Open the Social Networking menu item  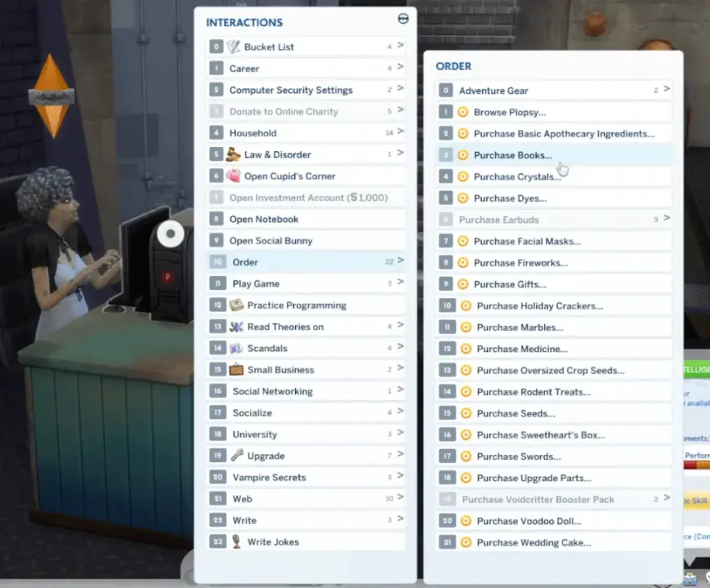pos(306,390)
